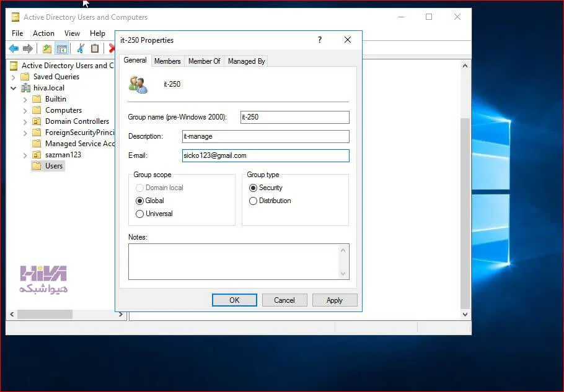This screenshot has width=564, height=392.
Task: Click the Domain Controllers OU icon
Action: 37,121
